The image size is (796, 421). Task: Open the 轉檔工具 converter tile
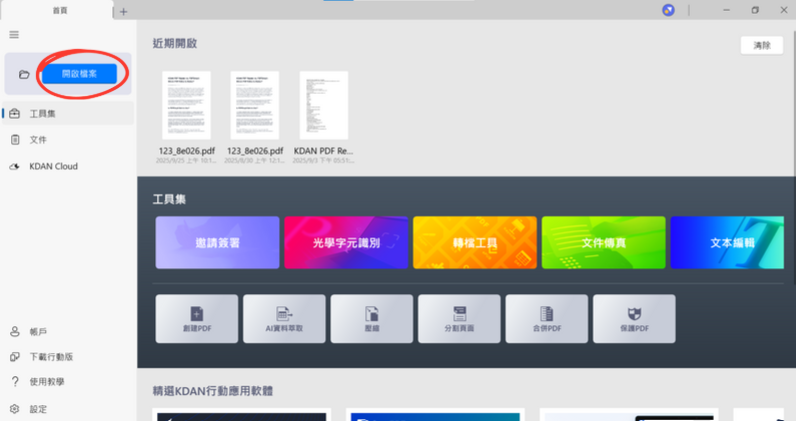[475, 242]
